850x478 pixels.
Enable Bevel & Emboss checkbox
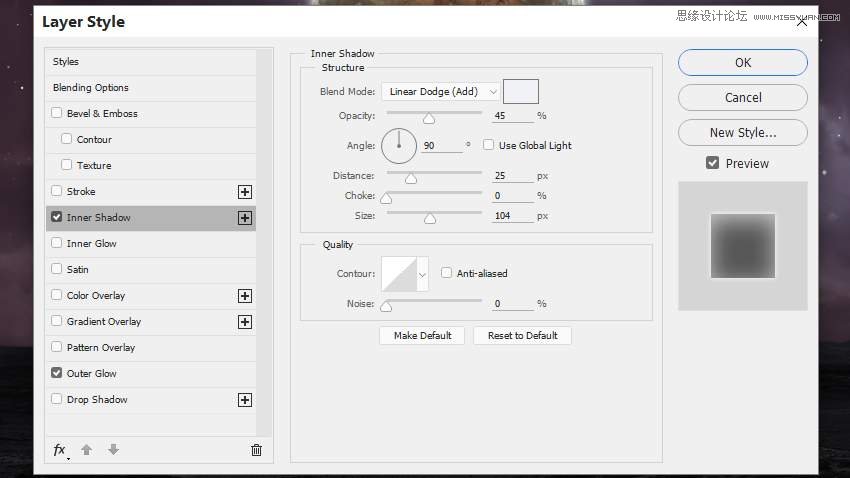pos(56,113)
